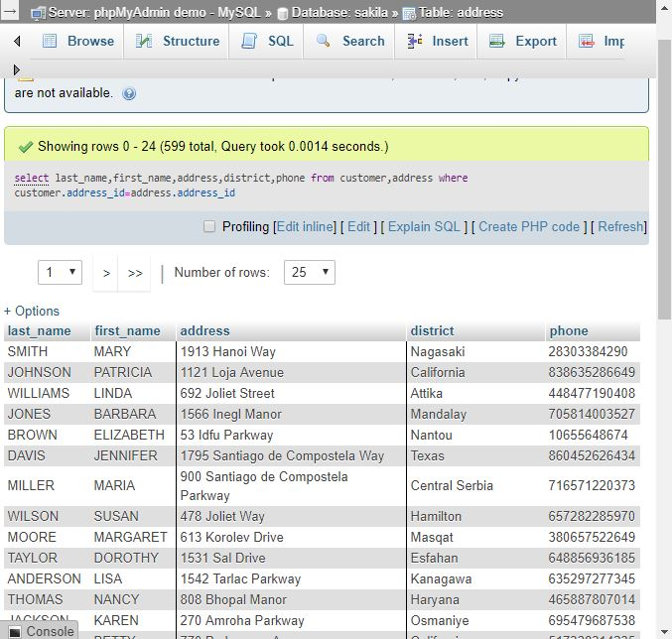Click the Edit inline link

[305, 226]
